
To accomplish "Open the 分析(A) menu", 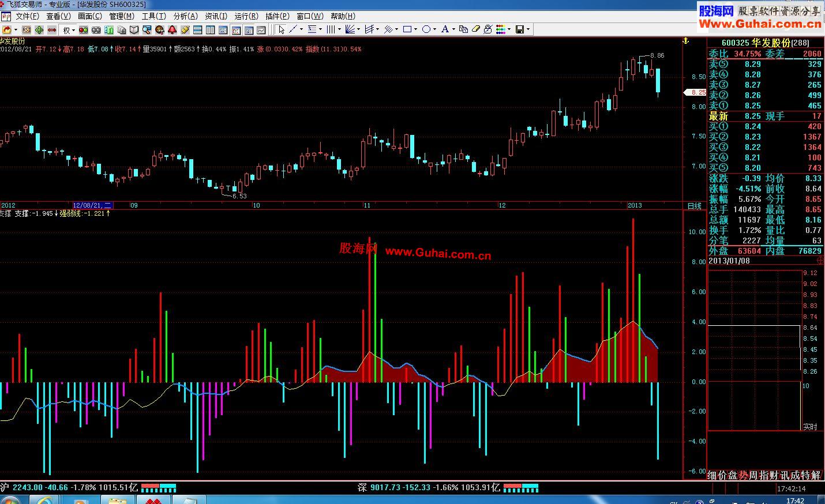I will pyautogui.click(x=185, y=16).
